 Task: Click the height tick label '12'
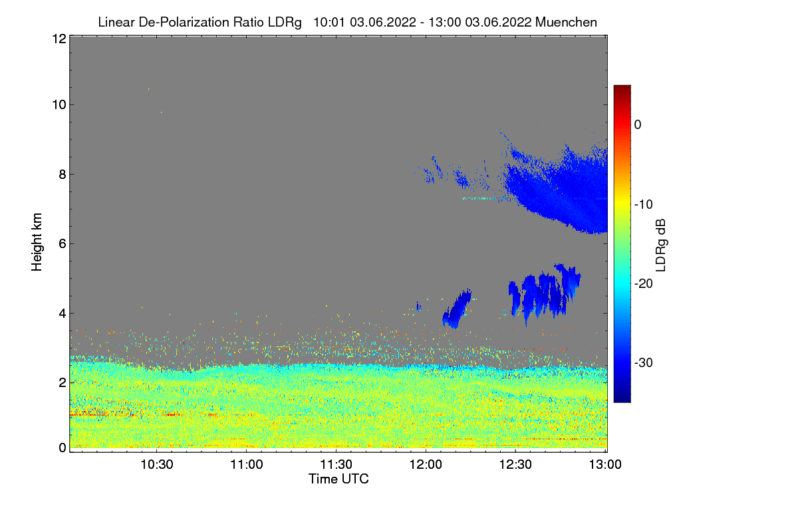point(58,39)
